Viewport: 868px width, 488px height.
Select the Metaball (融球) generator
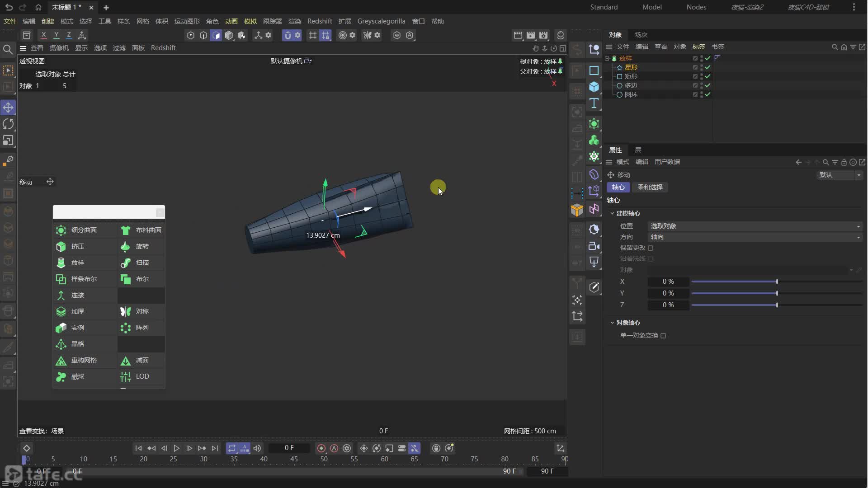85,376
